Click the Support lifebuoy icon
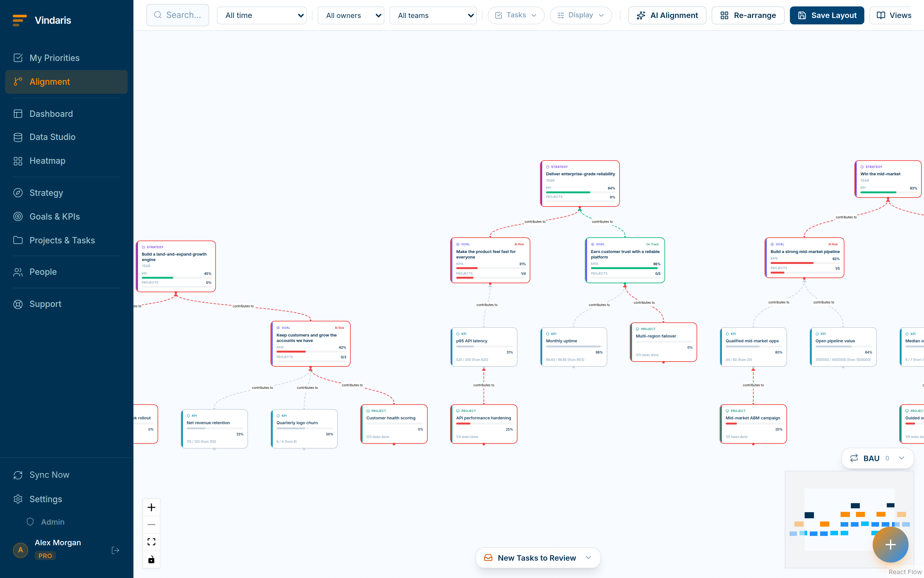924x578 pixels. click(x=18, y=304)
